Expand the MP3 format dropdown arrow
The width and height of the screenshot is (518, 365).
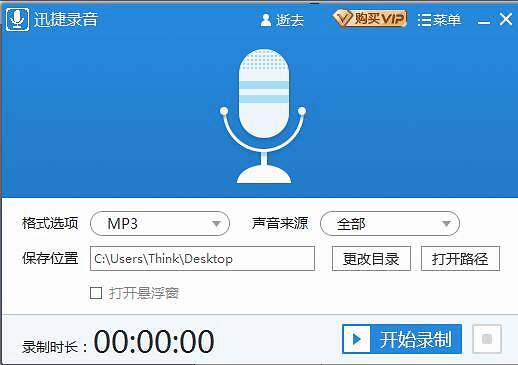click(216, 223)
